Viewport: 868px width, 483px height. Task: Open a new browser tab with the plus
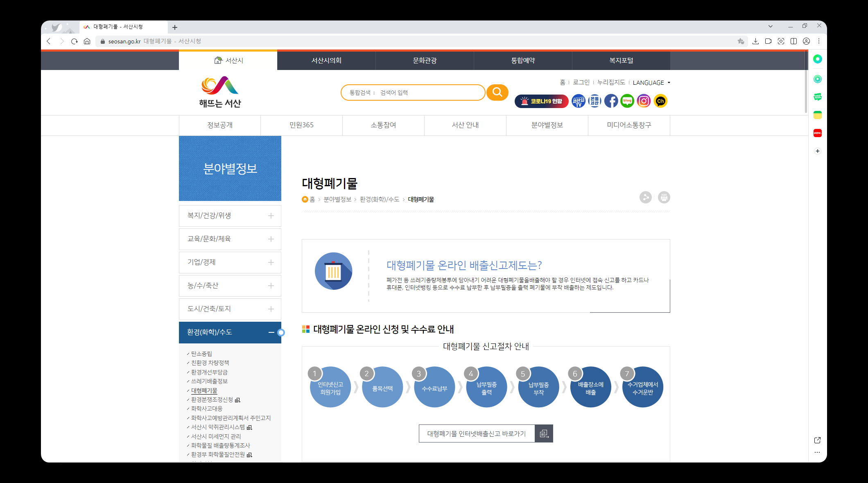coord(175,27)
